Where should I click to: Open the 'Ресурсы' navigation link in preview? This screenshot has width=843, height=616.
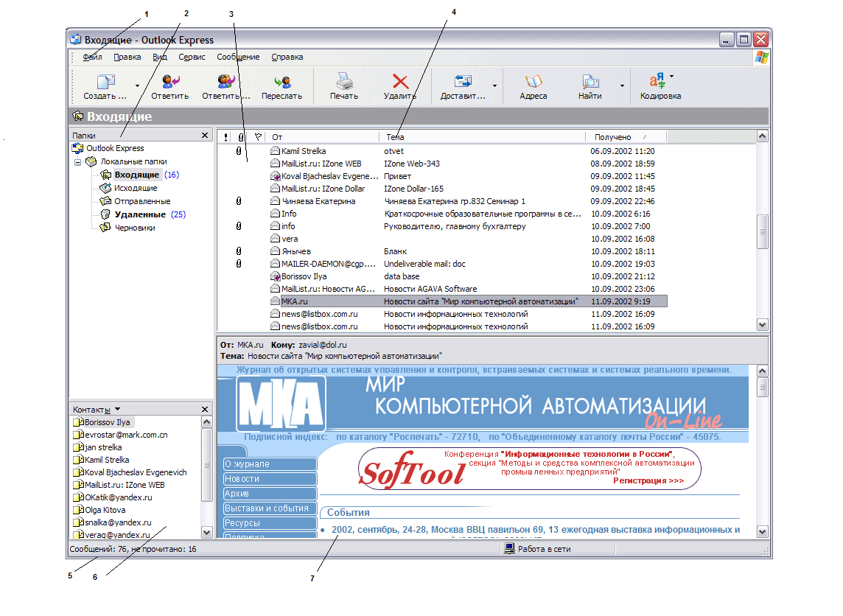point(270,522)
